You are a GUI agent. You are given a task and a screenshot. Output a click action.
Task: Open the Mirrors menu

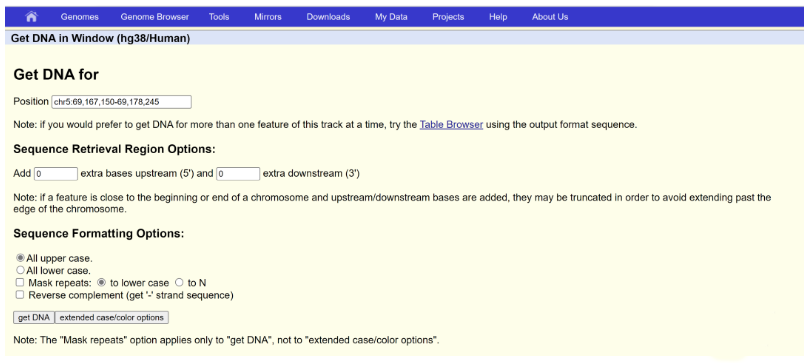(x=268, y=17)
